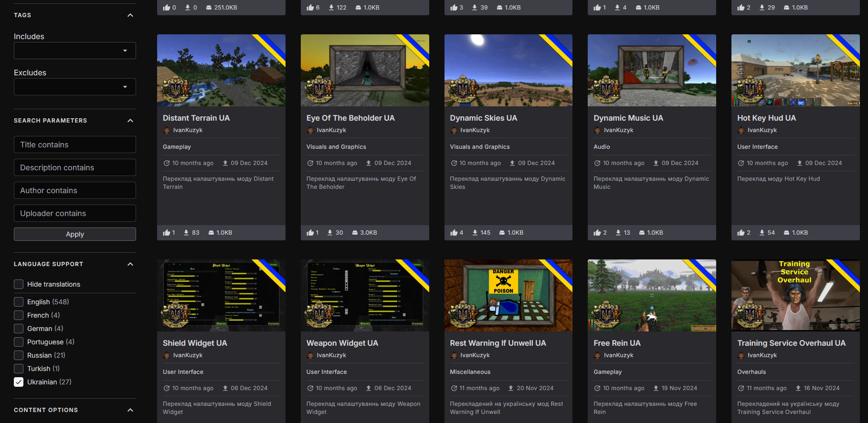Screen dimensions: 868x423
Task: Open the Includes tags dropdown
Action: click(75, 51)
